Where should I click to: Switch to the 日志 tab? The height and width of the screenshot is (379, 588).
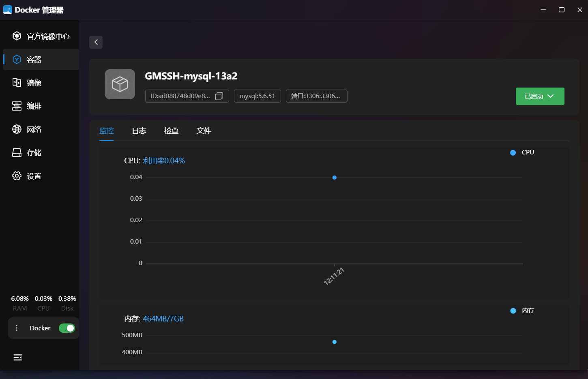[139, 131]
